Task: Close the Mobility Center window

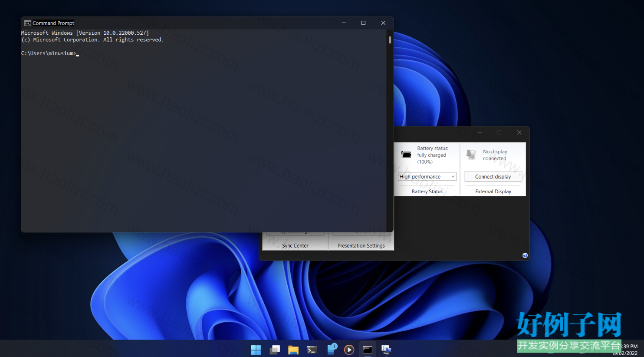Action: click(x=519, y=132)
